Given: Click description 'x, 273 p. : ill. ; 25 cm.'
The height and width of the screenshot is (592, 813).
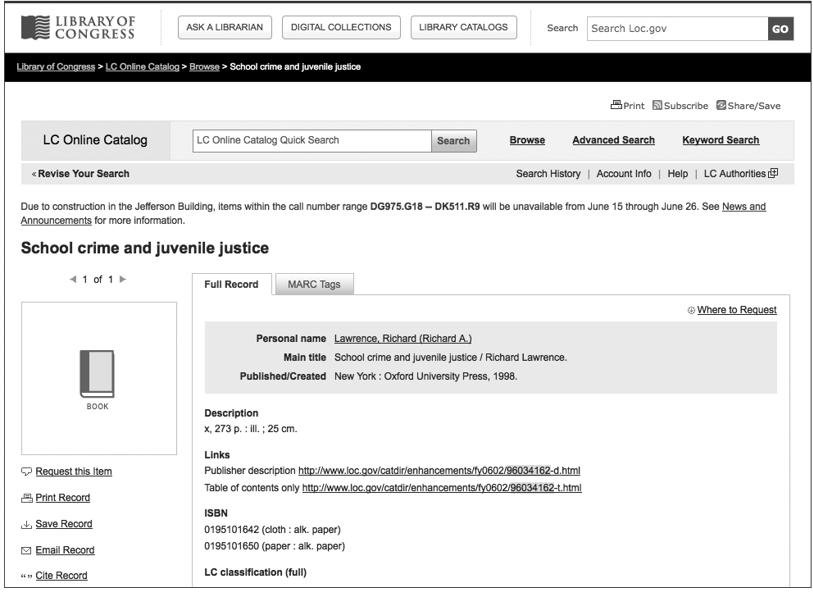Looking at the screenshot, I should click(x=251, y=429).
